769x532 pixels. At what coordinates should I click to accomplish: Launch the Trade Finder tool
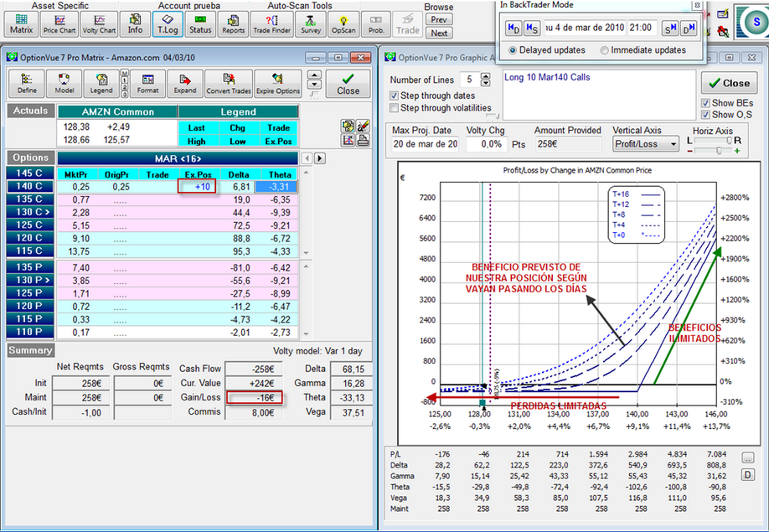coord(271,23)
